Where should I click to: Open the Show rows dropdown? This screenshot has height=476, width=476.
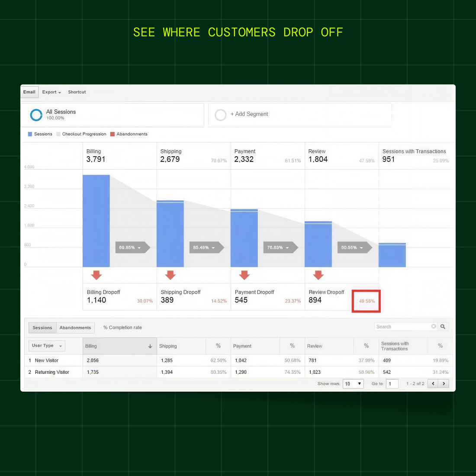[x=353, y=384]
